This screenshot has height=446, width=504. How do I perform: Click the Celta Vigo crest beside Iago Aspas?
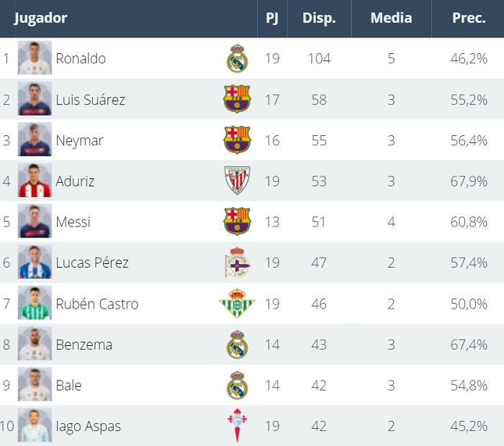tap(237, 426)
